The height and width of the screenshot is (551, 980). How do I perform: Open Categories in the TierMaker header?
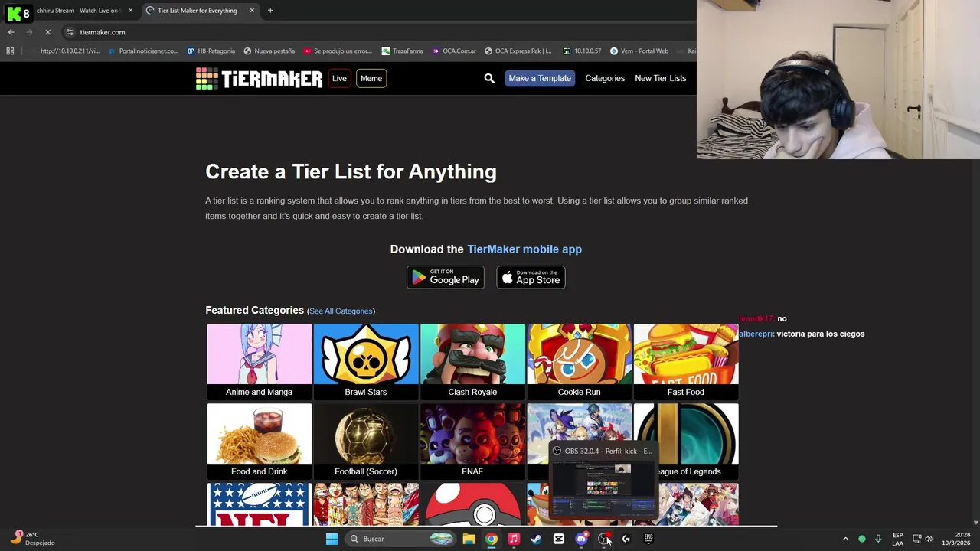pos(605,78)
